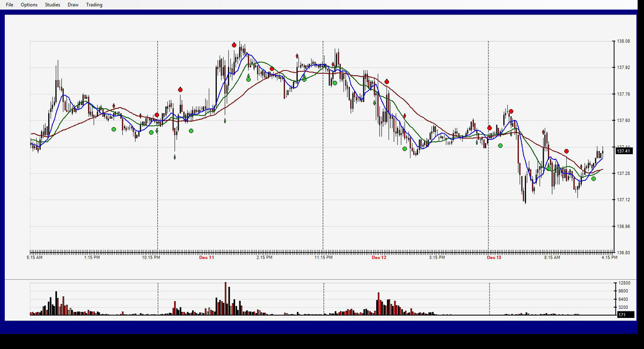Click the 1:15 PM time label
The width and height of the screenshot is (644, 349).
coord(92,258)
